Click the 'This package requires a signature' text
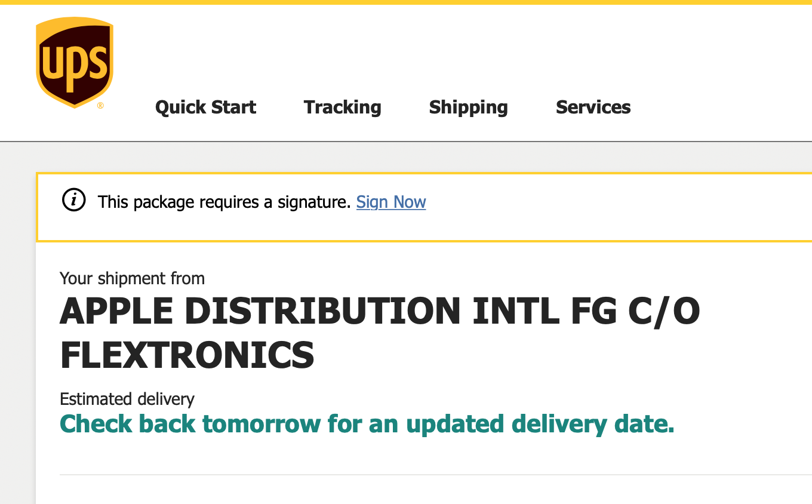The height and width of the screenshot is (504, 812). pos(224,202)
